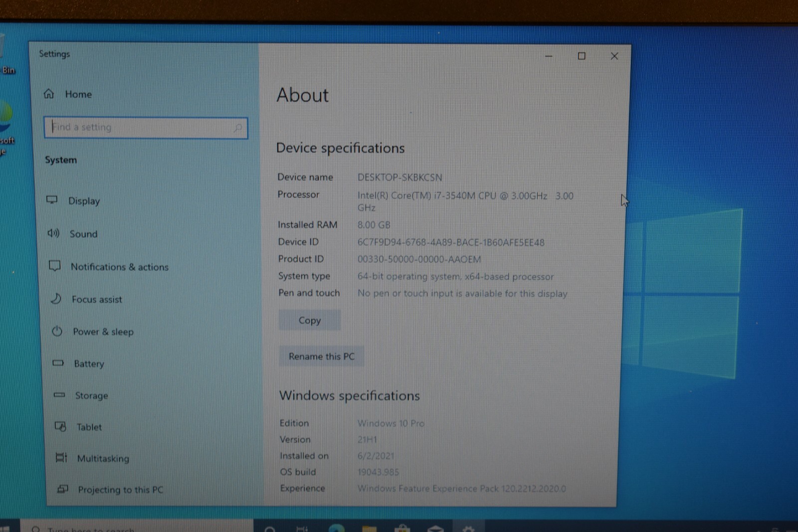Click the Device specifications heading
This screenshot has height=532, width=798.
tap(341, 148)
